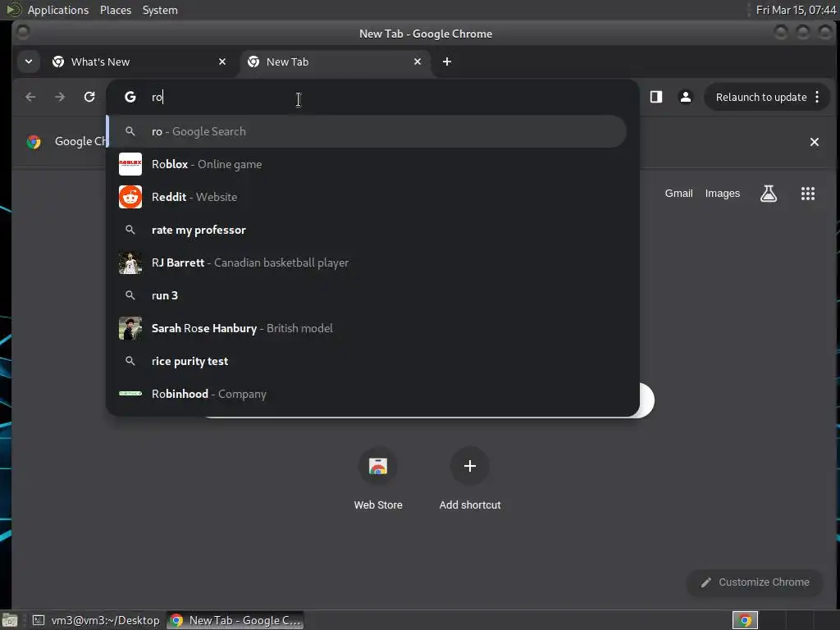Choose the 'Robinhood - Company' suggestion
Image resolution: width=840 pixels, height=630 pixels.
coord(367,394)
